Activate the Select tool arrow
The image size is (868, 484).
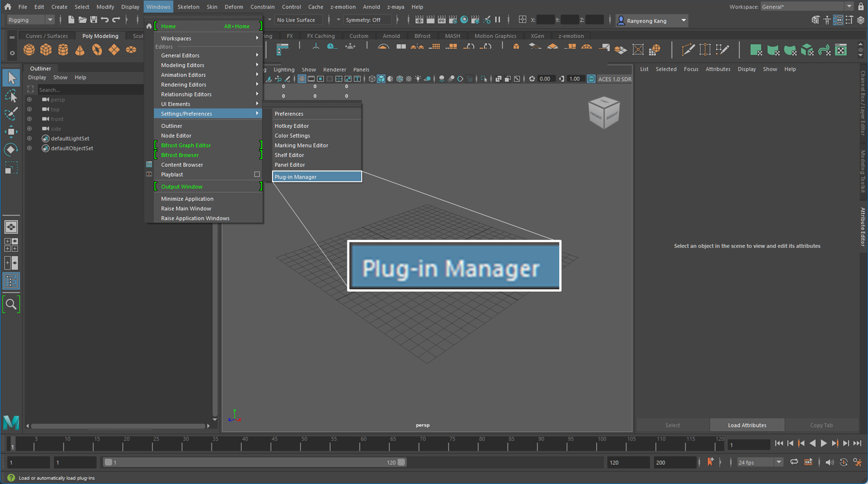(x=11, y=78)
